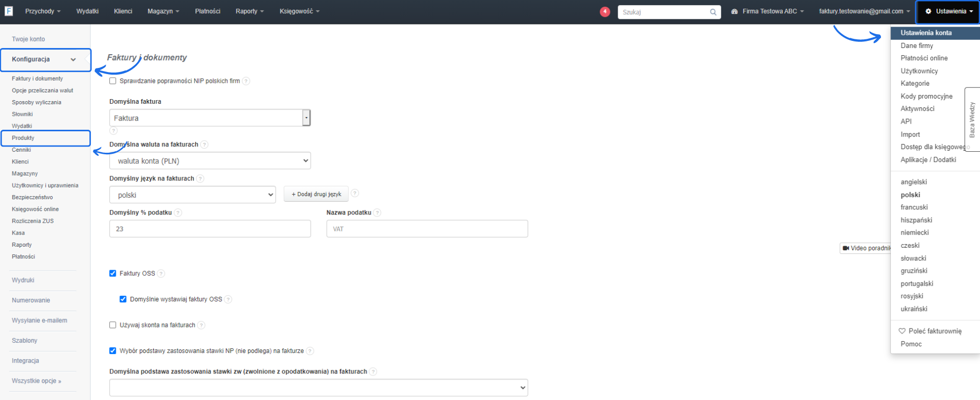Switch language to niemiecki
The image size is (980, 400).
click(x=915, y=232)
